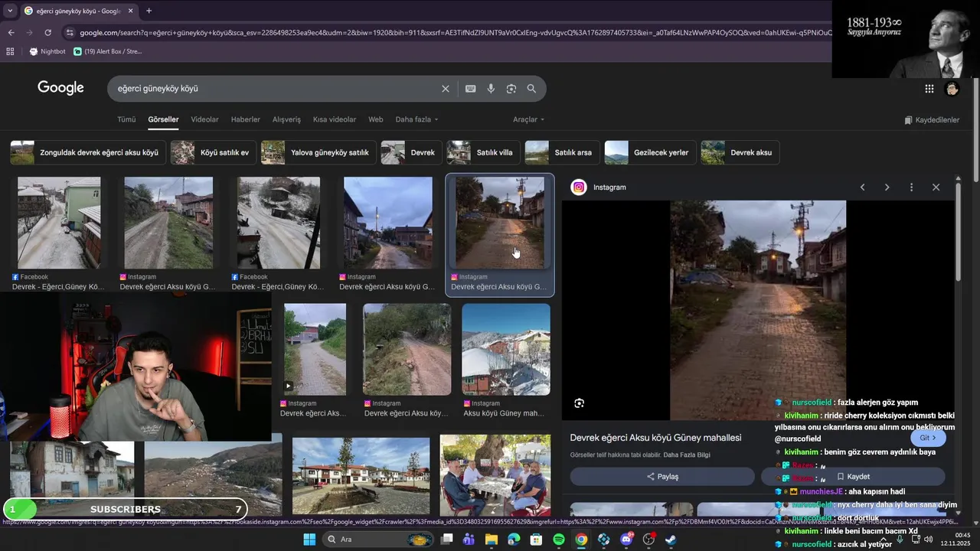Switch to the Web tab

pyautogui.click(x=376, y=119)
